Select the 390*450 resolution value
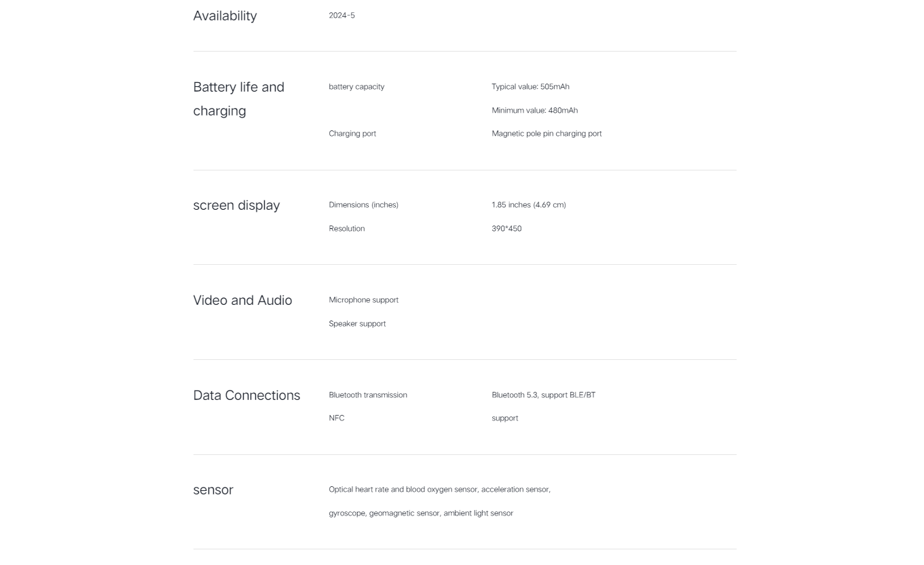Screen dimensions: 924x565 click(x=506, y=229)
